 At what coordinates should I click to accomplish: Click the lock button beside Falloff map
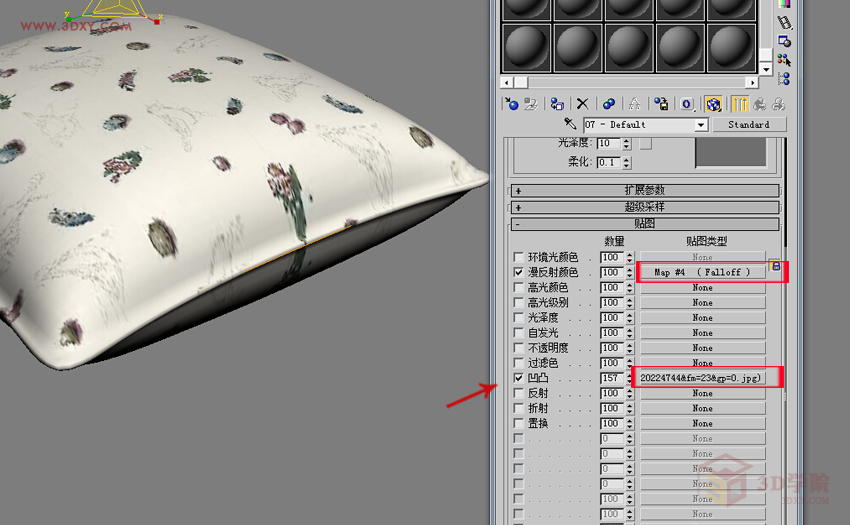click(x=775, y=266)
